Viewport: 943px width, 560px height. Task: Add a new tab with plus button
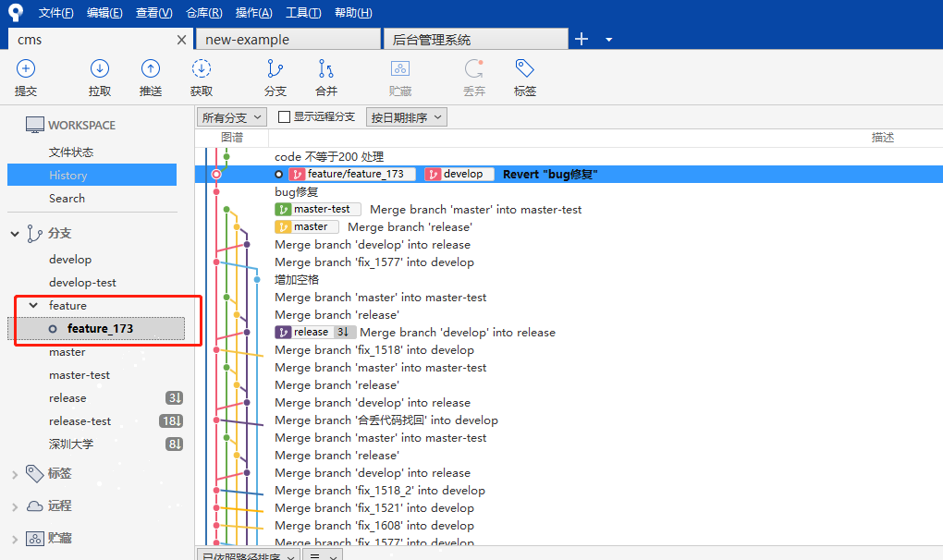(582, 39)
